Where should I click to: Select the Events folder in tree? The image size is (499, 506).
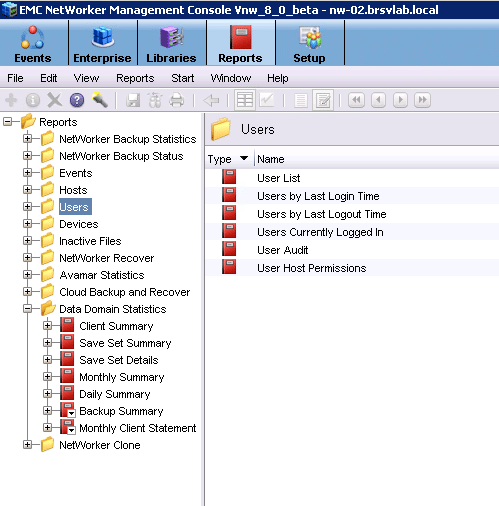click(76, 173)
